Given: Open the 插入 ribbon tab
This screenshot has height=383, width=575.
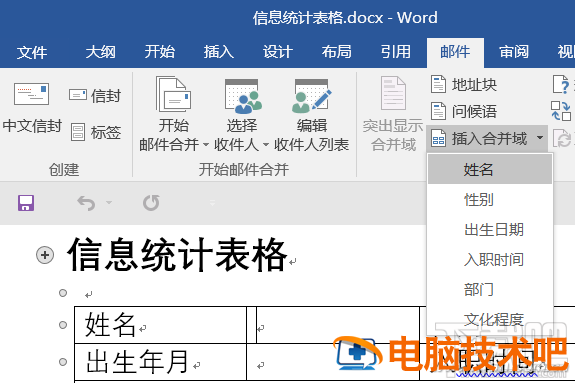Looking at the screenshot, I should (219, 52).
